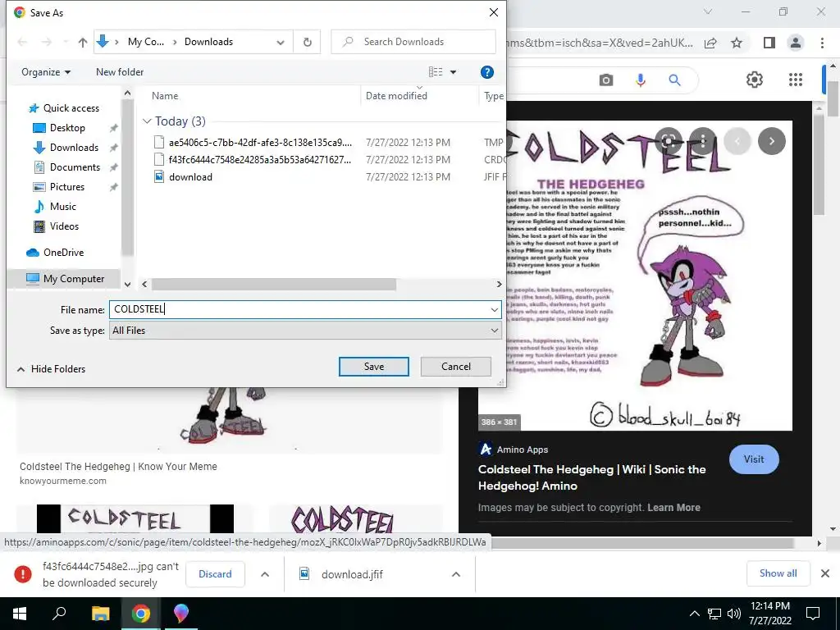Screen dimensions: 840x630
Task: Open Chrome three-dot menu
Action: (x=822, y=43)
